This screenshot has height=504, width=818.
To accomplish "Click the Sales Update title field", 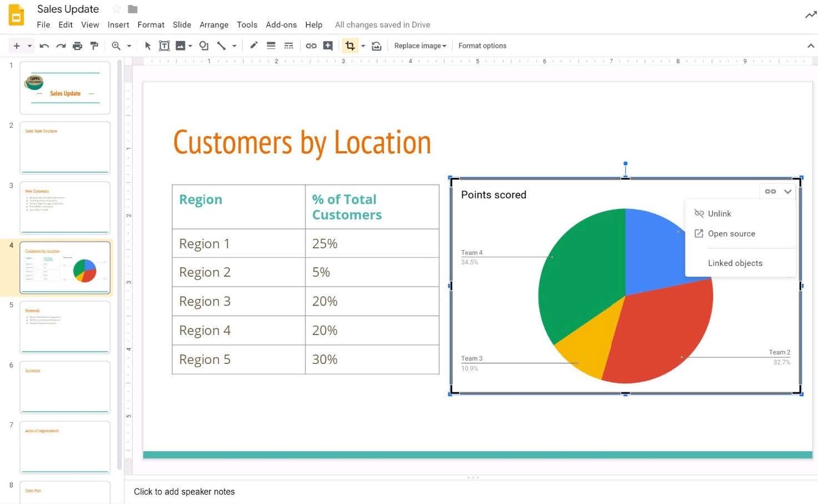I will (x=68, y=9).
